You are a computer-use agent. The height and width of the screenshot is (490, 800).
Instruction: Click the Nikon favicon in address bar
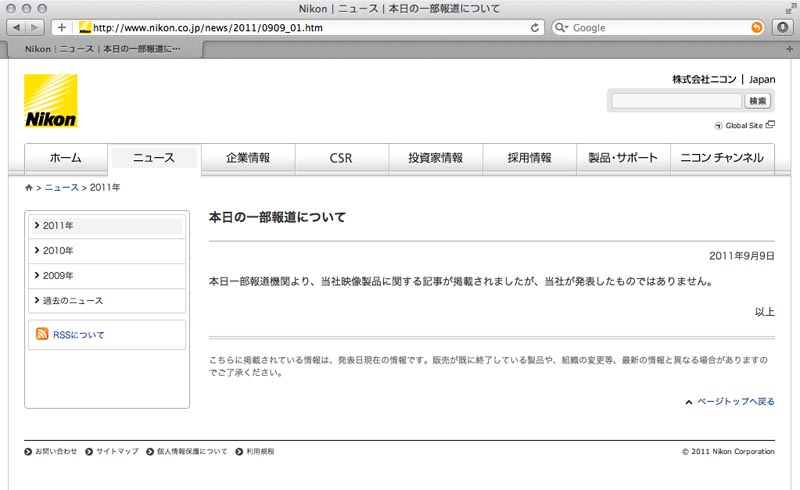tap(85, 28)
